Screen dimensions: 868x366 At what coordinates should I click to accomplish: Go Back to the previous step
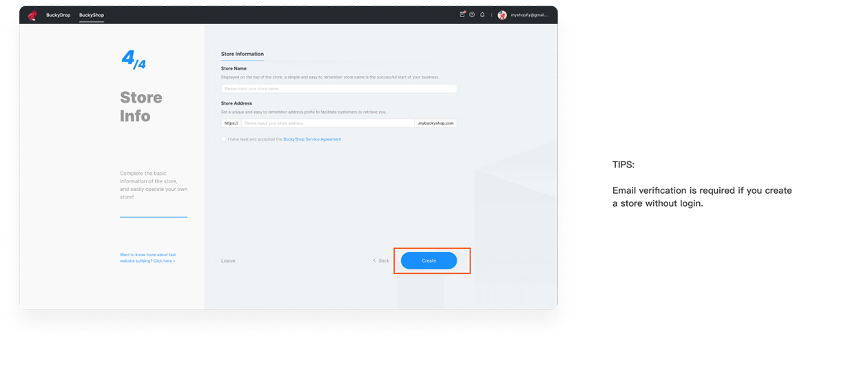tap(381, 261)
